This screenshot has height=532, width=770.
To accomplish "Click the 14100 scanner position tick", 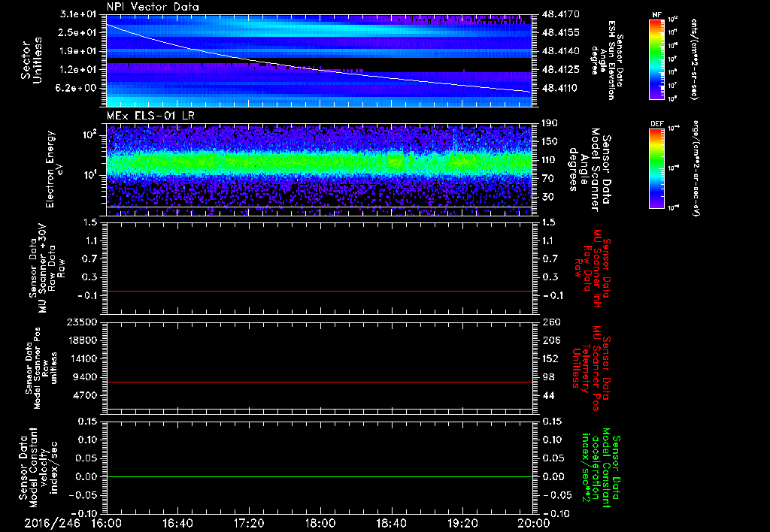I will (82, 358).
